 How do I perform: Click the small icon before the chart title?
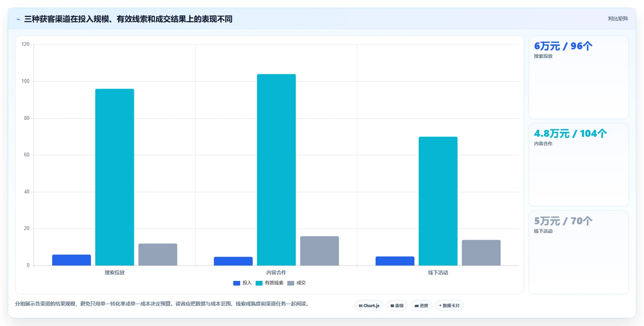coord(18,19)
